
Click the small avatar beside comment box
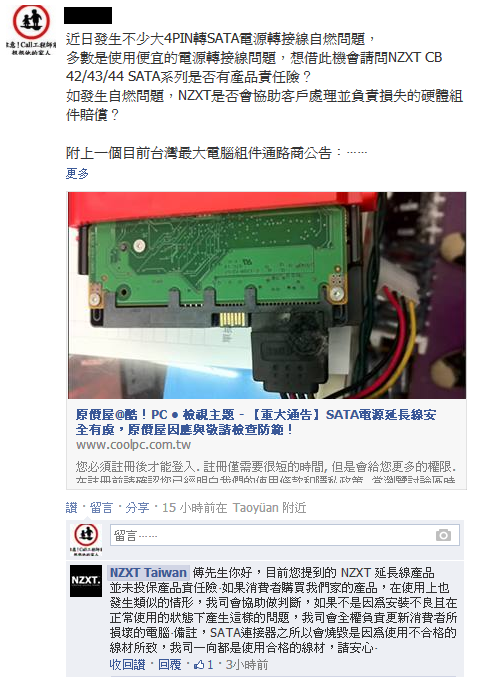pos(86,540)
